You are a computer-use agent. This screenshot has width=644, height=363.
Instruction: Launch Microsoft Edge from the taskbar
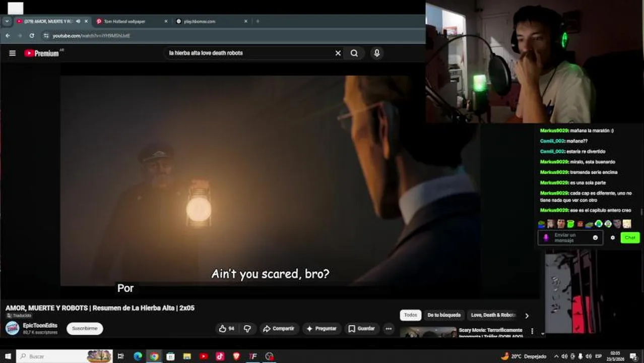[x=138, y=356]
